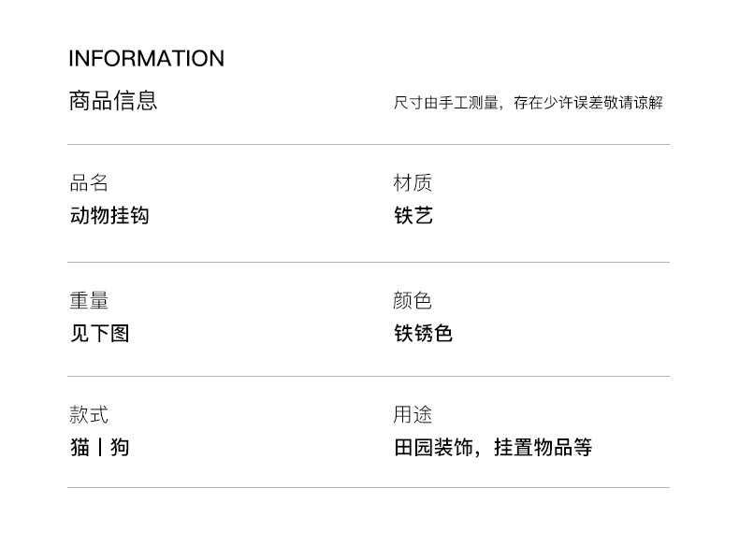
Task: Choose the 猫 style option
Action: click(x=80, y=448)
